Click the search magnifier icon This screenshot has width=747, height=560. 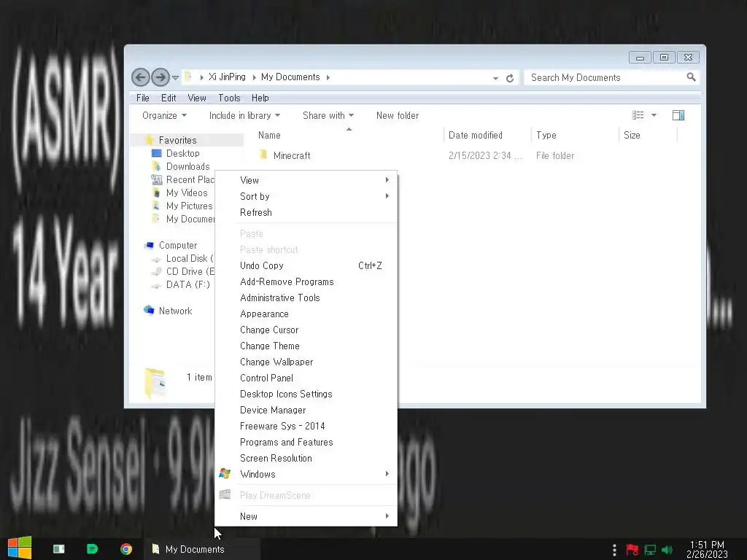pos(691,77)
